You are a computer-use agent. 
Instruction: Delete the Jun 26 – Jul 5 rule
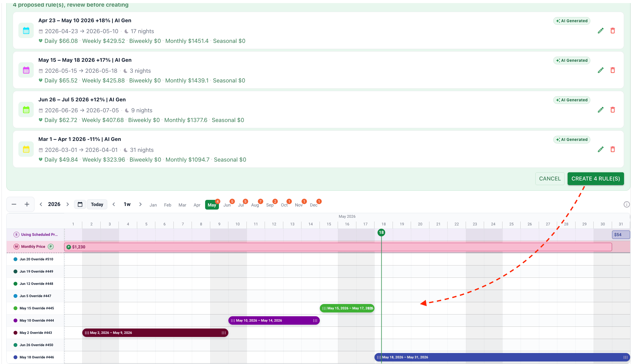point(613,110)
